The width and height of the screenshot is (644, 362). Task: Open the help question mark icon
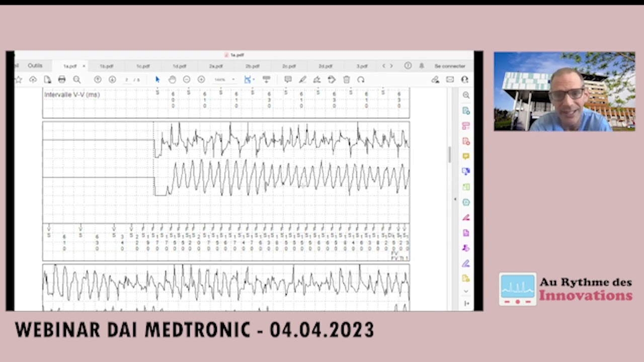pos(408,66)
